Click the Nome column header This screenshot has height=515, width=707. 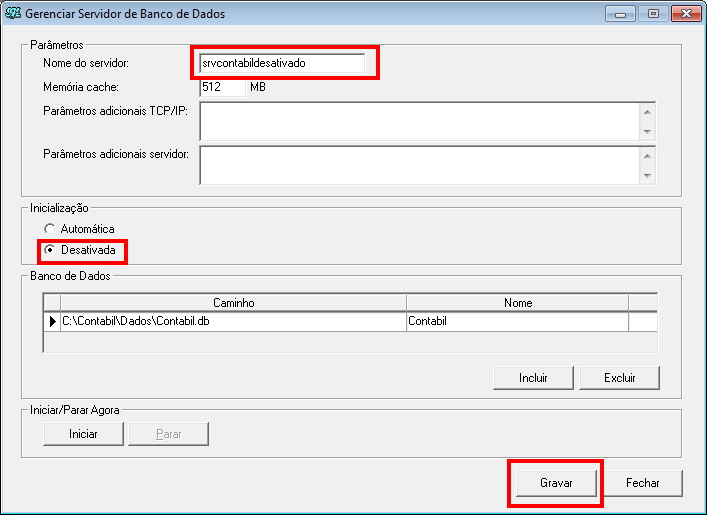517,302
